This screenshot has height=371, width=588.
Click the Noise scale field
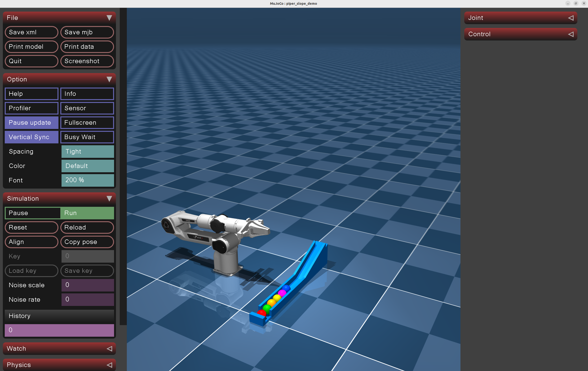(88, 285)
